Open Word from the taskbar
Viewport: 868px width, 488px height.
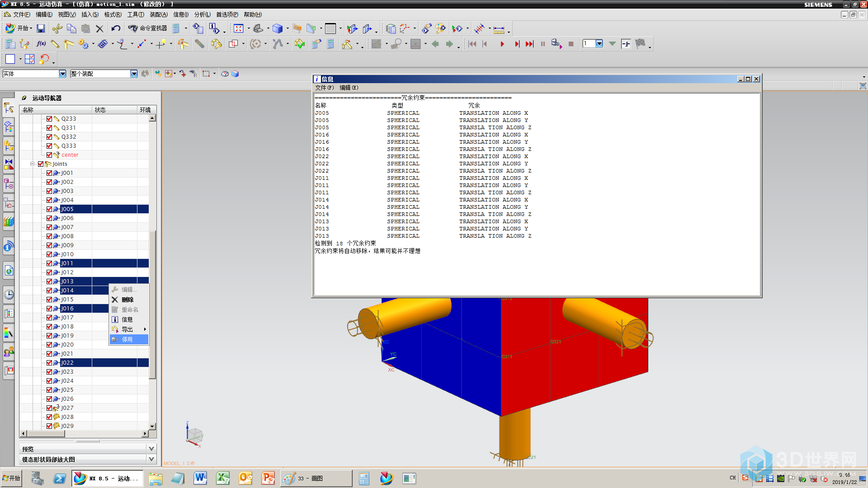(x=200, y=478)
